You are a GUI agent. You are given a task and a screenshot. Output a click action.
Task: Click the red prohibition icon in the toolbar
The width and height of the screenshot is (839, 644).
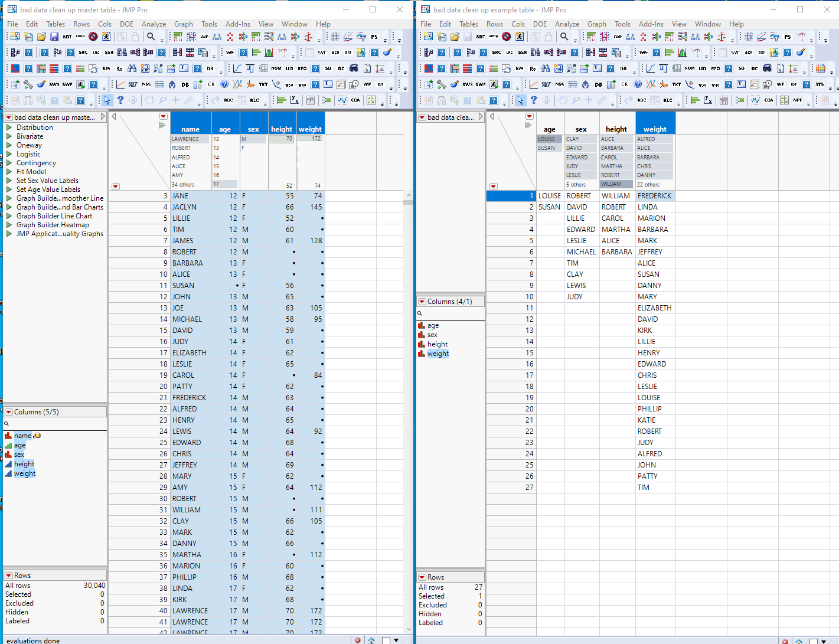[x=93, y=36]
